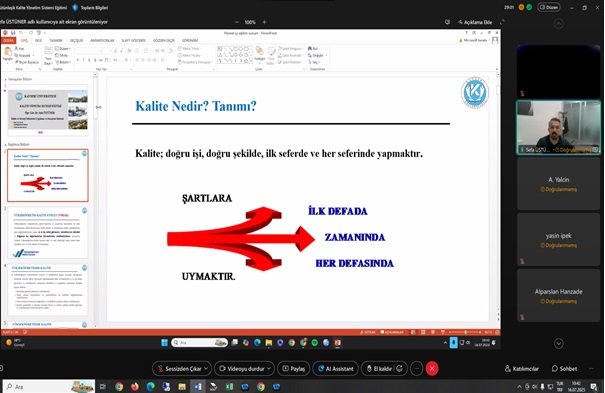Open Şekil Dolgusu shape fill dropdown
The height and width of the screenshot is (393, 605).
[290, 49]
